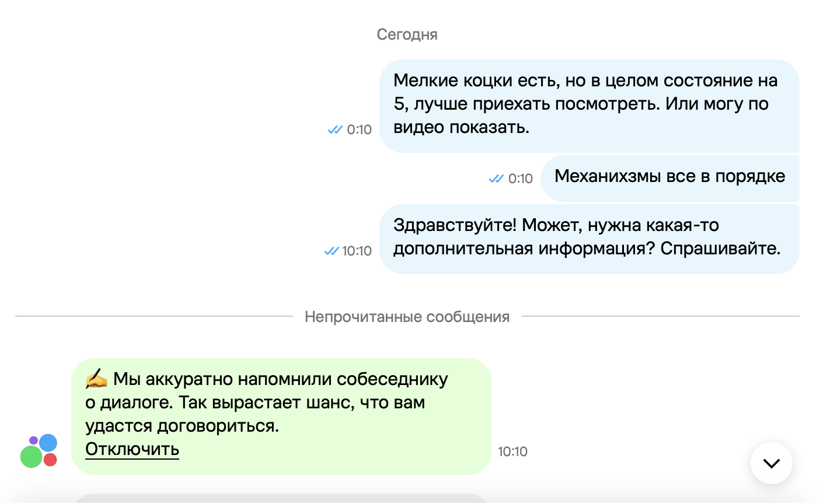Click the text 'Спрашивайте.' in third message
The height and width of the screenshot is (504, 823).
[x=720, y=249]
